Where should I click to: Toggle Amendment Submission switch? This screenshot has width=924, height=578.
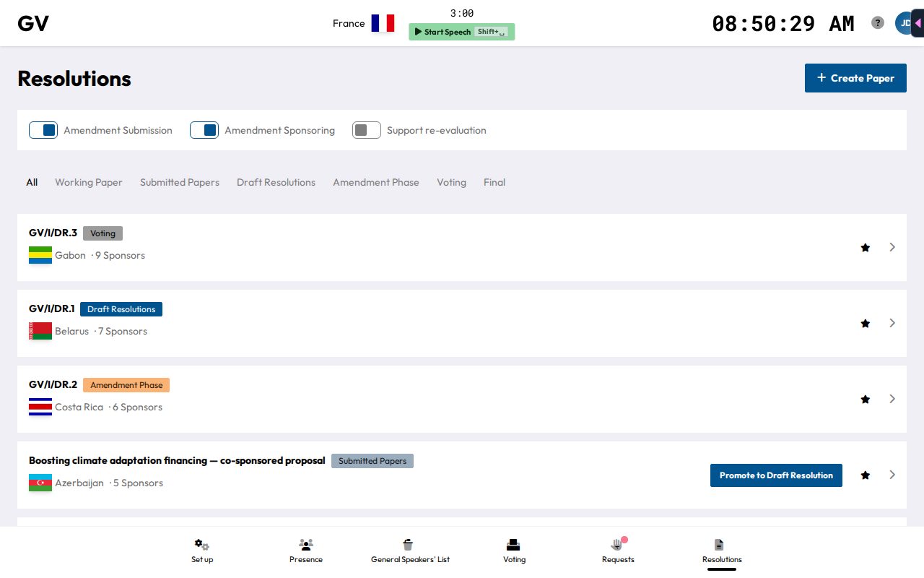43,130
